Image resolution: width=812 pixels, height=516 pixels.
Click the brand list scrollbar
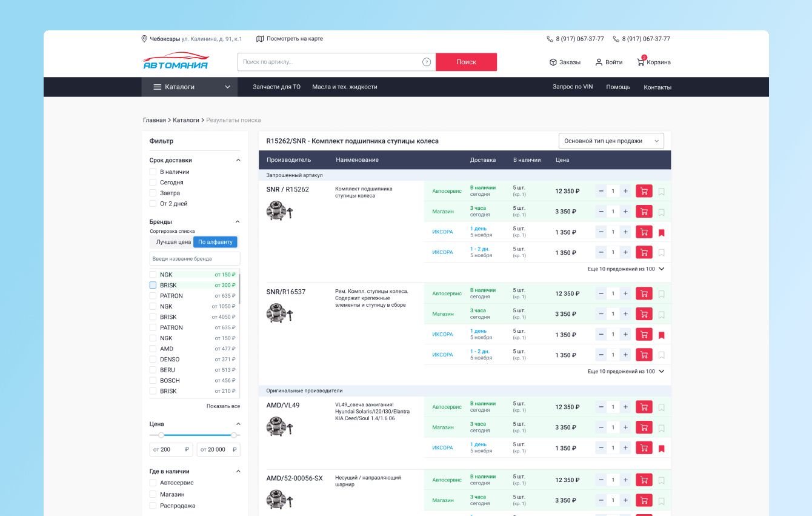click(239, 289)
